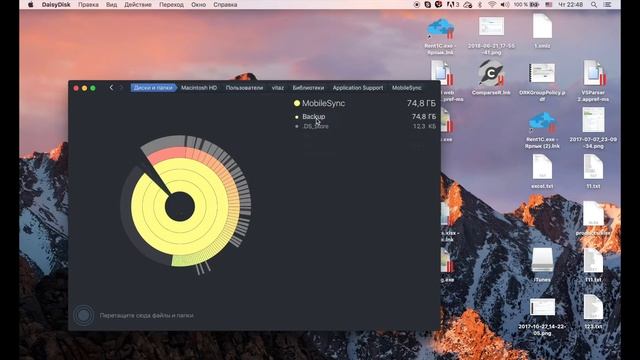Viewport: 640px width, 360px height.
Task: Open the Правка menu
Action: pyautogui.click(x=88, y=4)
